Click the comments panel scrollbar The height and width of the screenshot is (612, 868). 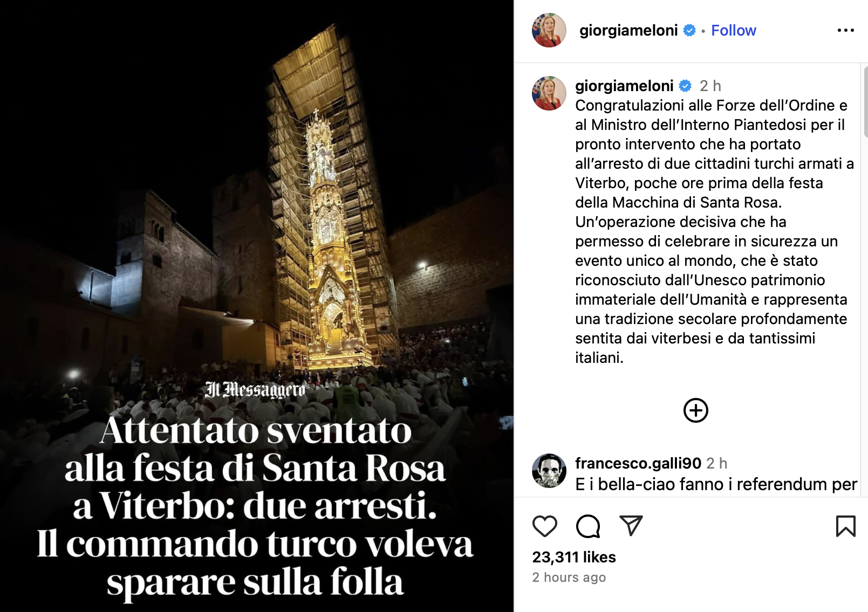coord(865,101)
